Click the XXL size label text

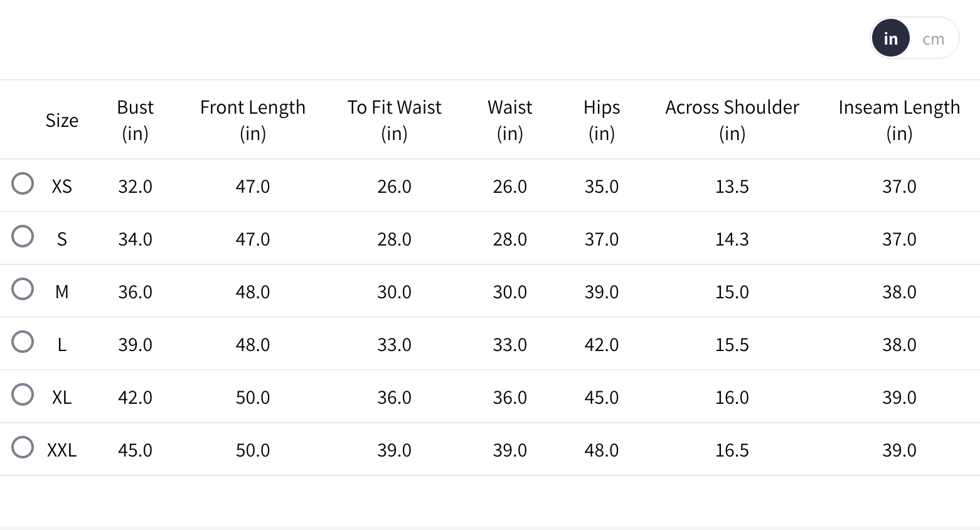[62, 450]
